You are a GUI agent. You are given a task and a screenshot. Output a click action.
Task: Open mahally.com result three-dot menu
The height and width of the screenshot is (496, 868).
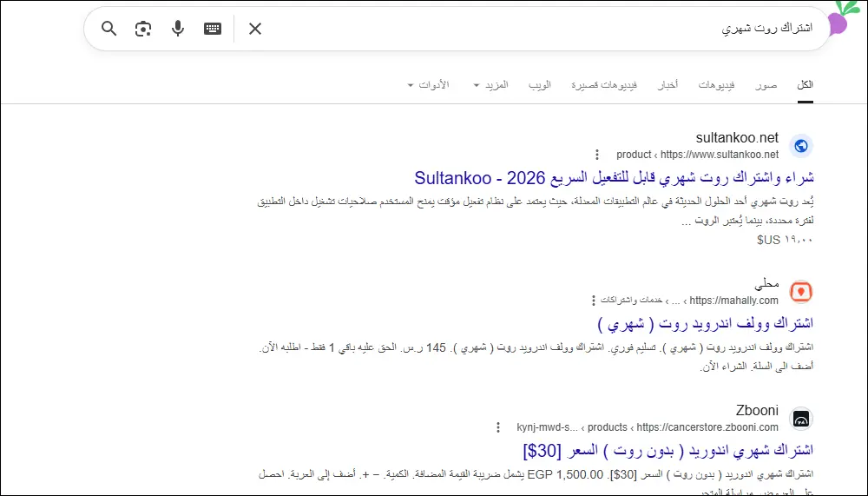click(594, 301)
